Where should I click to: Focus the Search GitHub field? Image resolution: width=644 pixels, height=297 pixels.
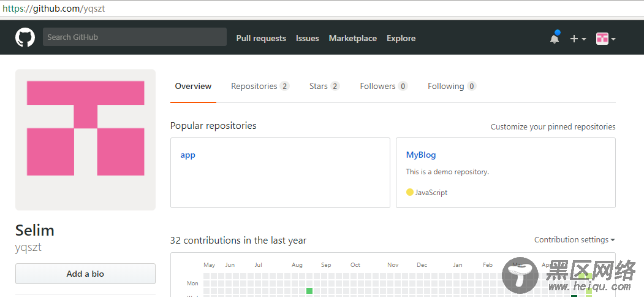[x=135, y=37]
